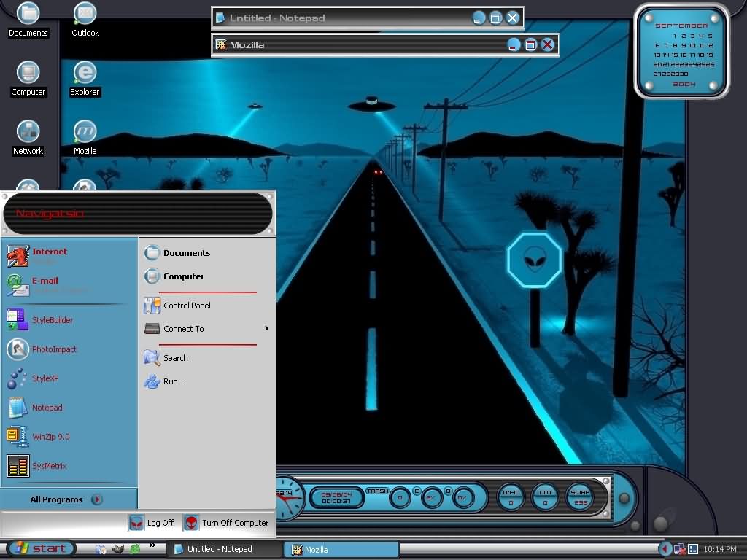
Task: Click the 10:14 PM taskbar clock
Action: 720,549
